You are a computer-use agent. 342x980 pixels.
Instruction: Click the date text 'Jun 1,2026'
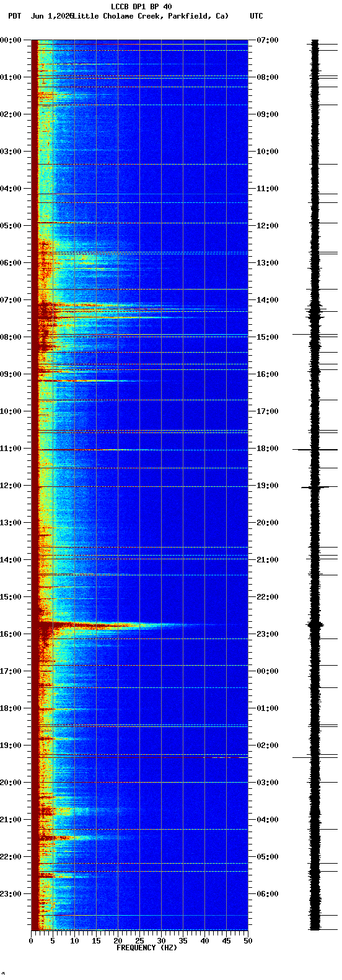(x=51, y=16)
